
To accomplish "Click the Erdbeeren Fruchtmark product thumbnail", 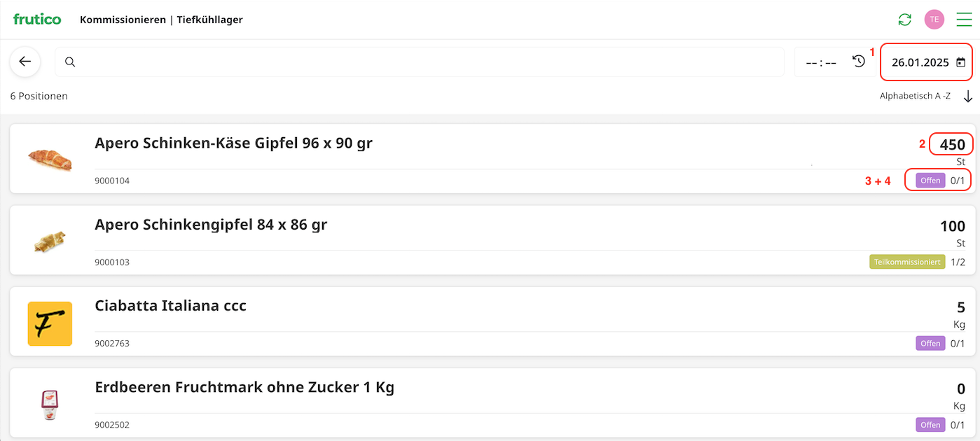I will [x=50, y=405].
